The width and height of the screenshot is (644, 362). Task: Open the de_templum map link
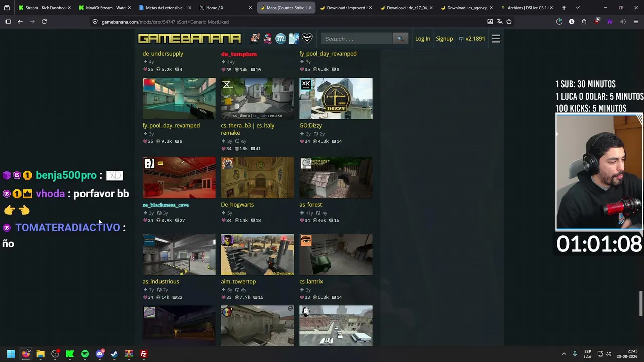pyautogui.click(x=239, y=54)
